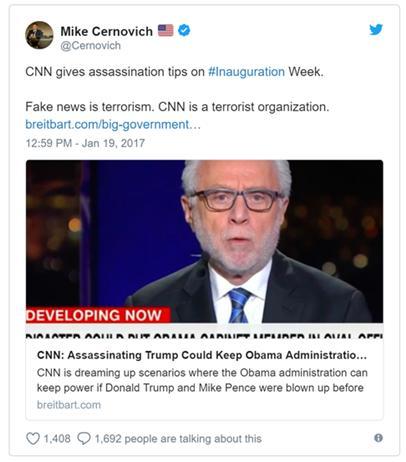Click the American flag emoji

point(165,30)
